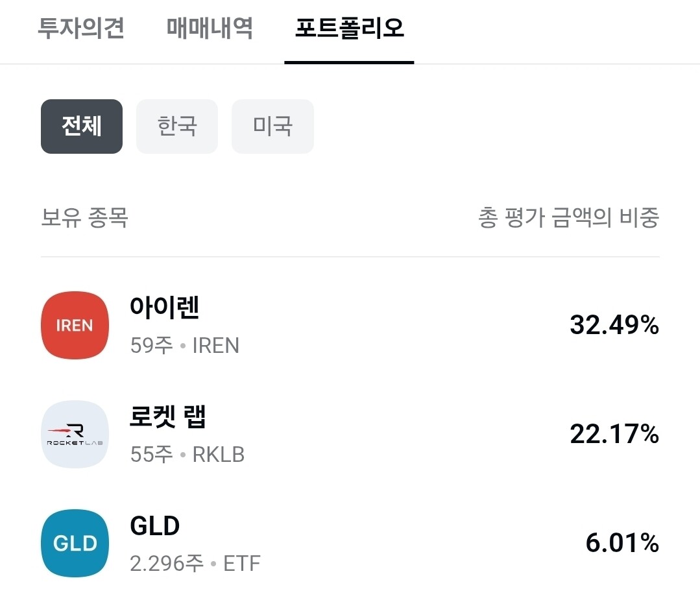Tap the 6.01% weight for GLD

tap(622, 543)
